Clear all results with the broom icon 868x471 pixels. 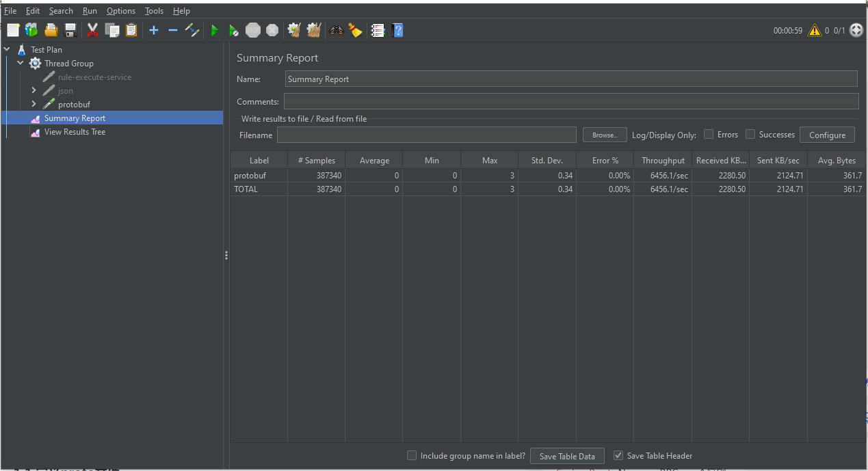313,30
